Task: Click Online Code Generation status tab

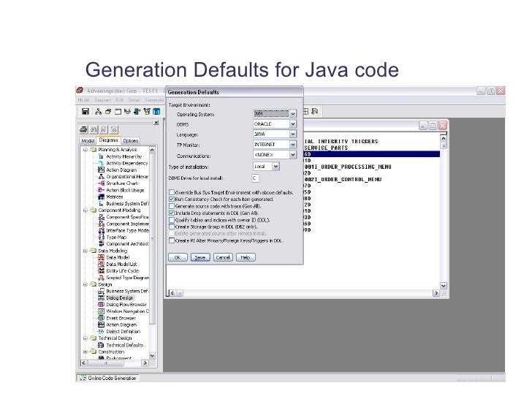Action: [108, 378]
